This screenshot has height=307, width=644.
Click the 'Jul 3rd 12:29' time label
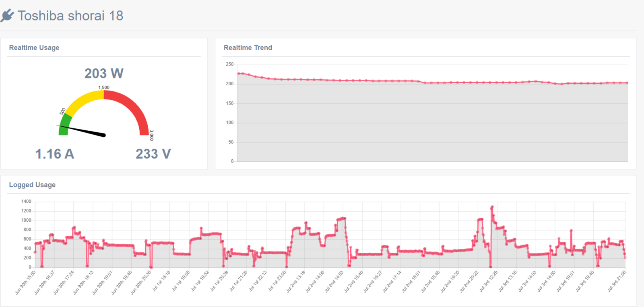[x=489, y=281]
